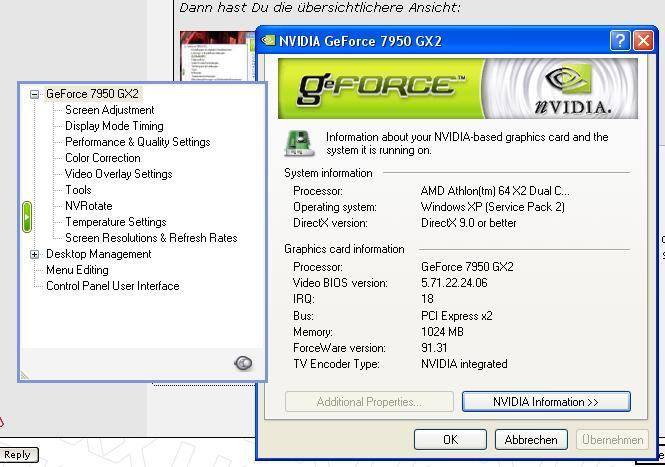Image resolution: width=665 pixels, height=467 pixels.
Task: Open the screenshot thumbnail in forum post
Action: pyautogui.click(x=217, y=55)
